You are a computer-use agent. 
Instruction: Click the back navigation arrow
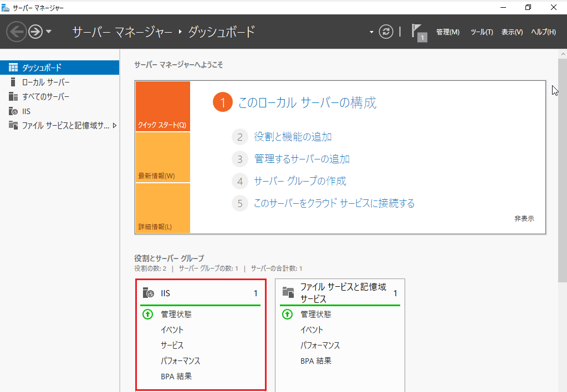point(16,32)
